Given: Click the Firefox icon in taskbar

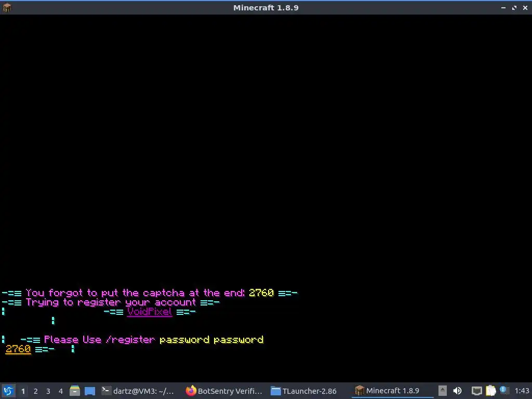Looking at the screenshot, I should pyautogui.click(x=191, y=391).
